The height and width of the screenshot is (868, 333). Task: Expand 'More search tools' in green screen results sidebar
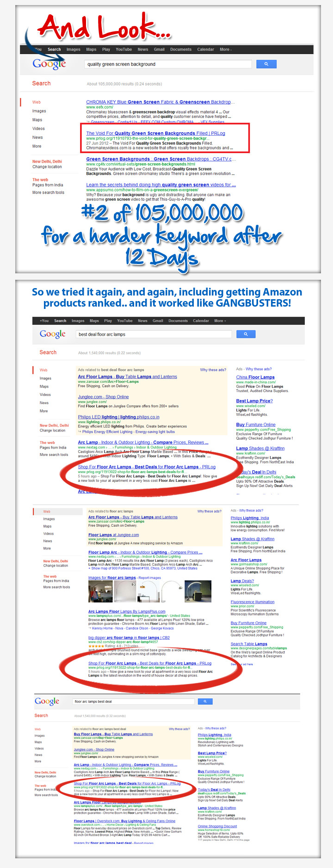(x=48, y=192)
